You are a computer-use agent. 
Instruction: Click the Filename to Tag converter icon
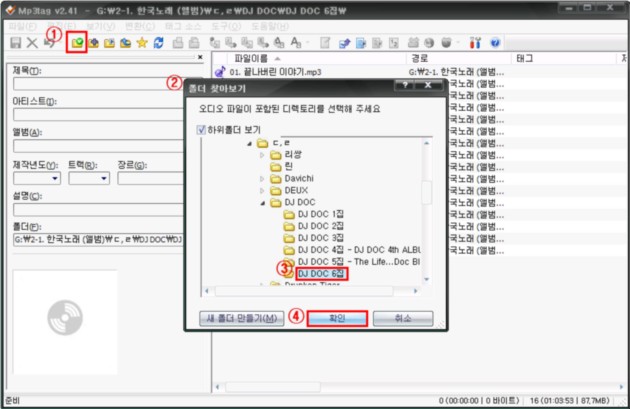click(231, 43)
